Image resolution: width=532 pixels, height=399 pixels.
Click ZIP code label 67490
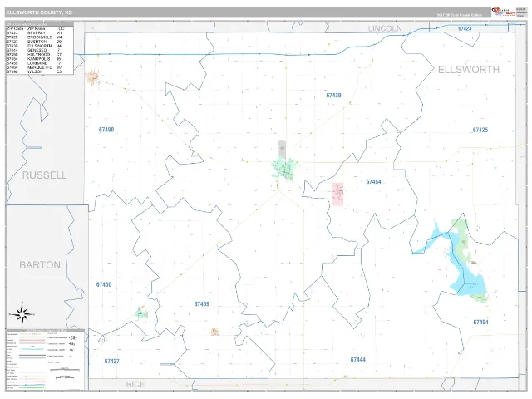(x=106, y=130)
